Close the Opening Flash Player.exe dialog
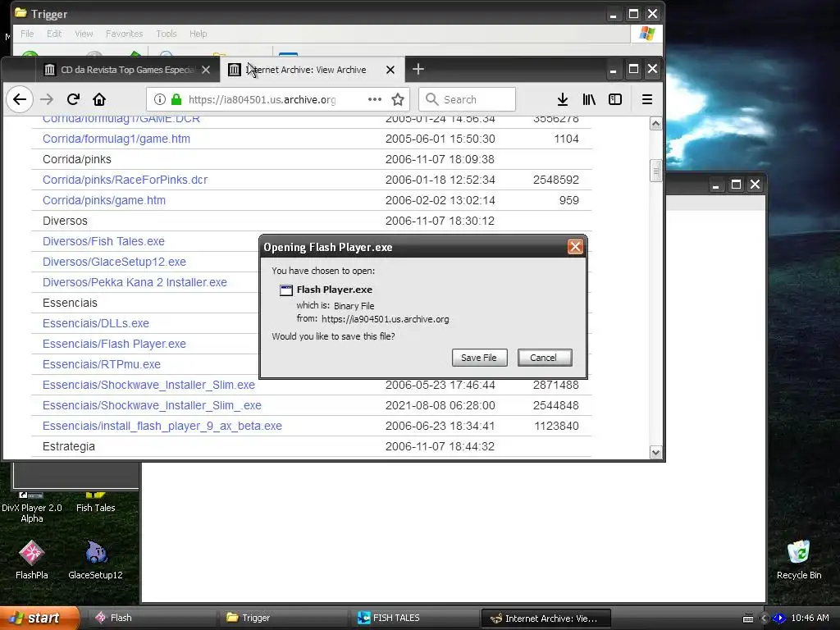Image resolution: width=840 pixels, height=630 pixels. pos(575,247)
